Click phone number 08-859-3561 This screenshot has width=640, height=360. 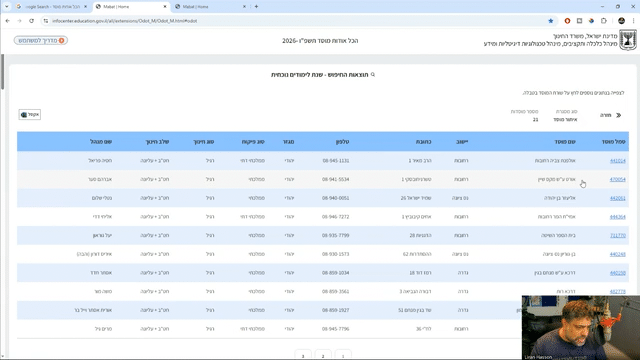[336, 292]
